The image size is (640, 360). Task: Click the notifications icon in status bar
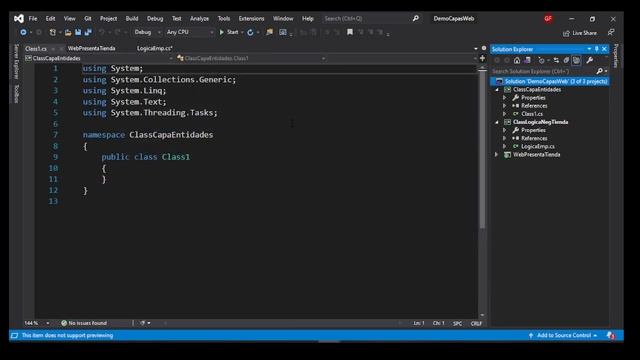(x=611, y=336)
